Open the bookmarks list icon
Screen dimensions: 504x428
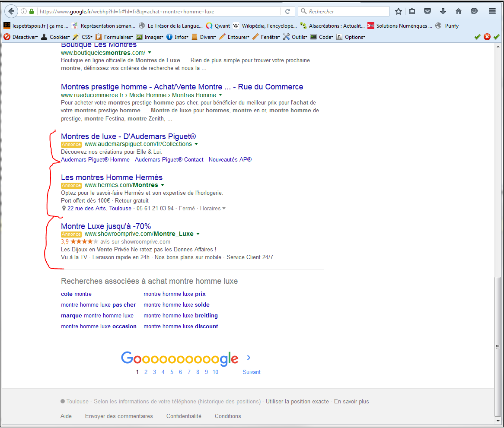coord(412,11)
